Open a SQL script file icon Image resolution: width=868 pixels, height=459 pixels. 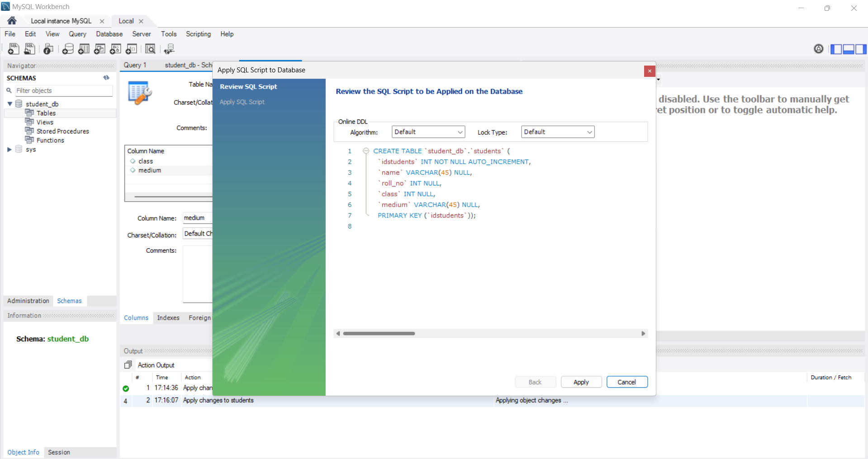point(30,49)
